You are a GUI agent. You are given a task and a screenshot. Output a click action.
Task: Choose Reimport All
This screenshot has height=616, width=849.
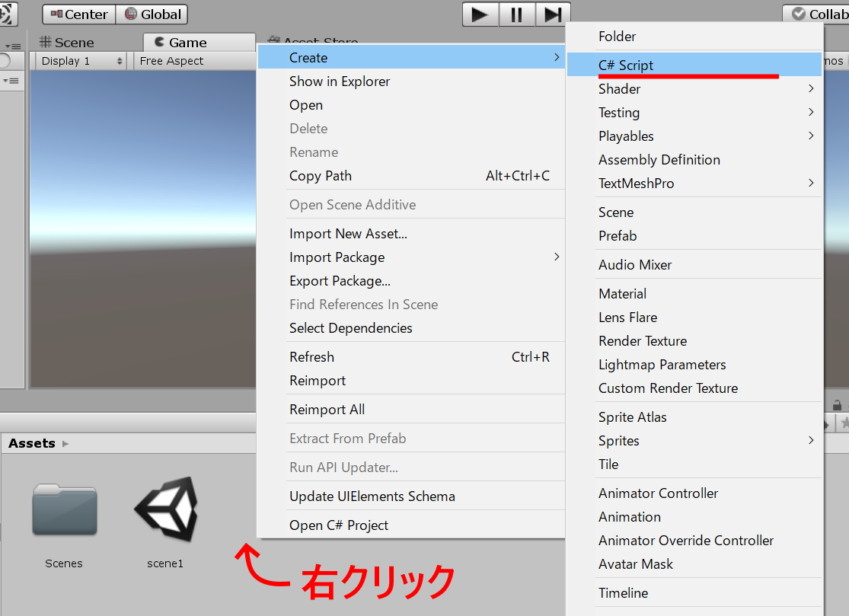coord(410,410)
